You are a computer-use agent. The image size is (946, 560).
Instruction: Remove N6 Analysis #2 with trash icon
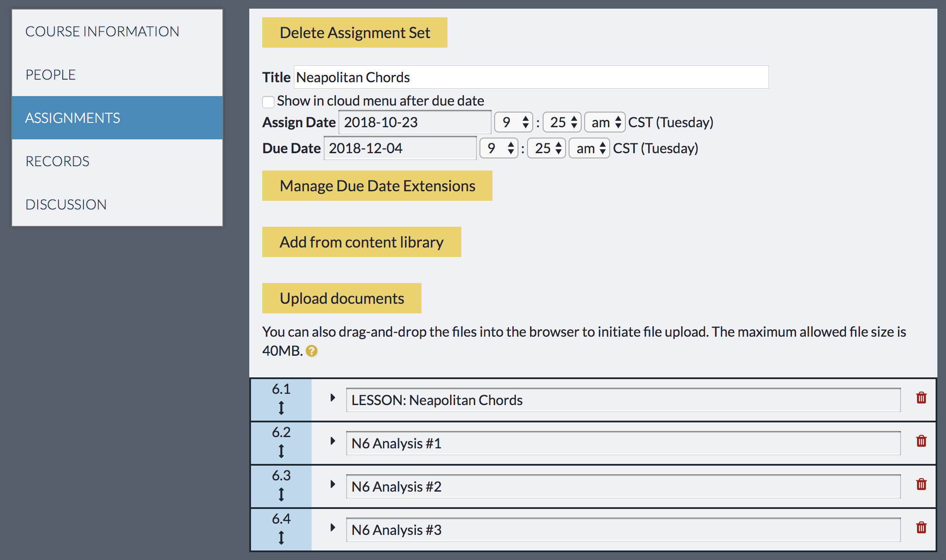point(921,484)
